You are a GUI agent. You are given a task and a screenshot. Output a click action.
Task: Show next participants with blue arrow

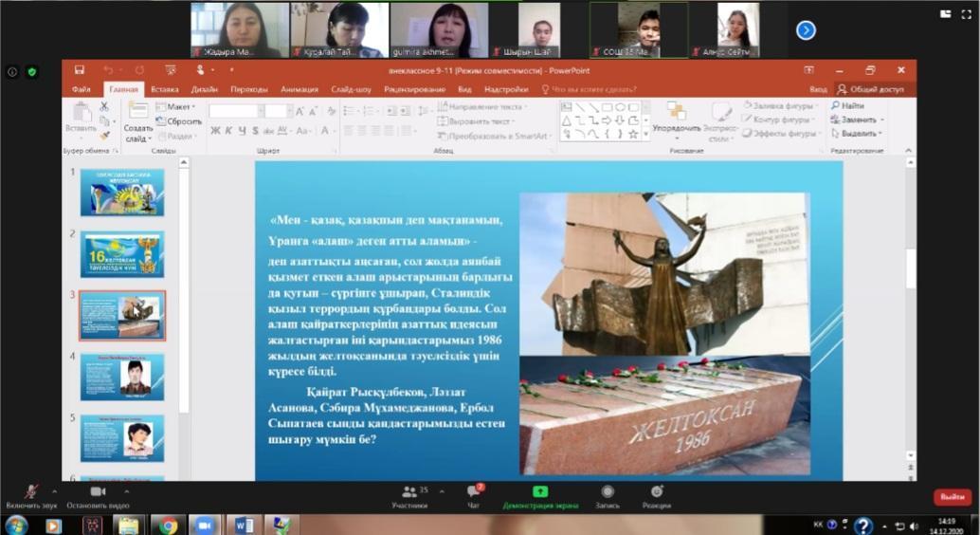[806, 30]
